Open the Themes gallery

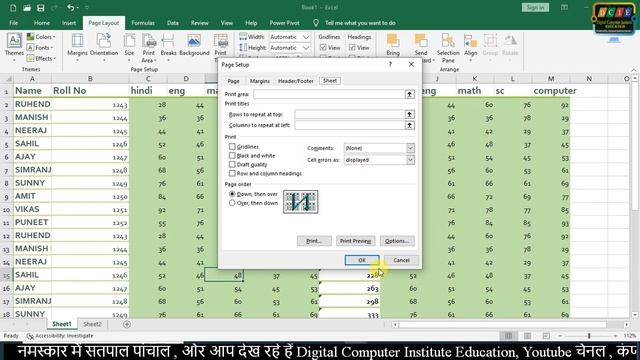[14, 47]
